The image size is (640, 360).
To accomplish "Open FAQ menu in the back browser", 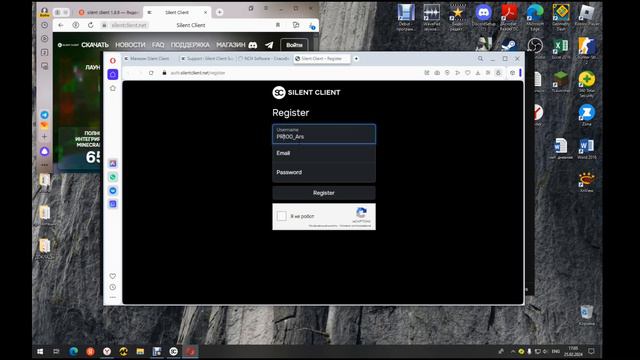I will 158,45.
